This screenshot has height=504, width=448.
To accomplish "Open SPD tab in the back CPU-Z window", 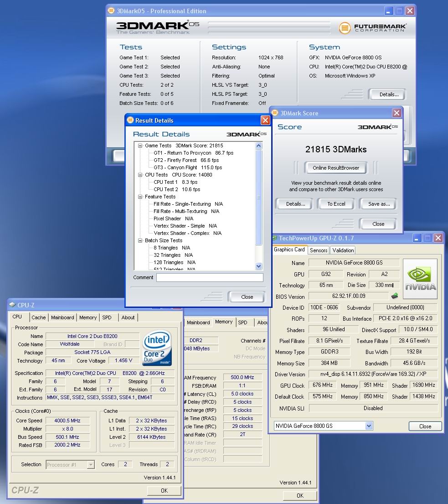I will coord(243,322).
